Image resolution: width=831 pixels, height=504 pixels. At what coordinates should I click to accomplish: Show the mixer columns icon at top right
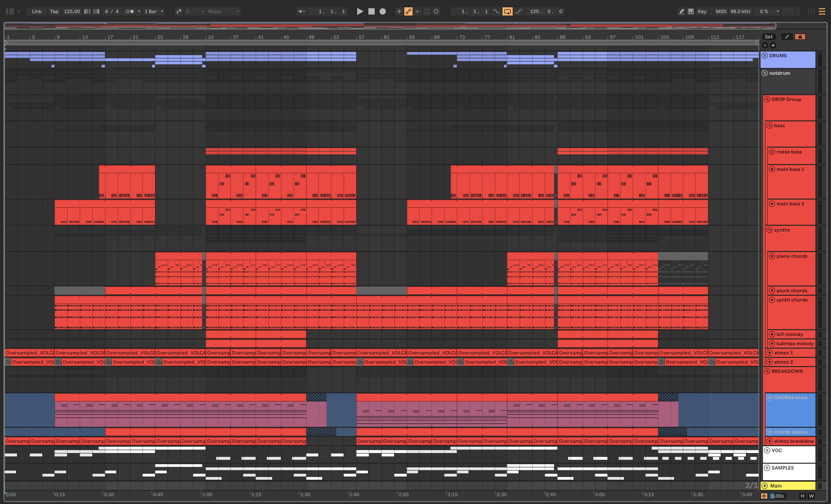(x=811, y=11)
